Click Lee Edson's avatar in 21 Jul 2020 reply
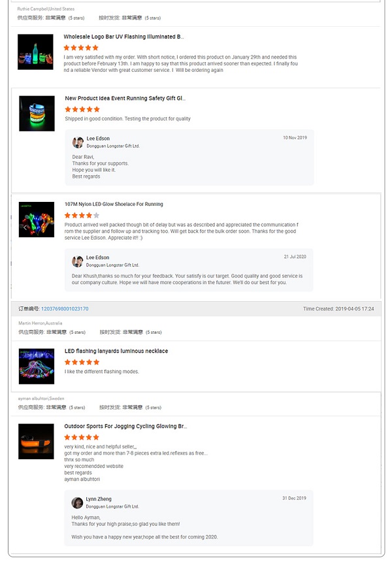Image resolution: width=392 pixels, height=588 pixels. pos(77,261)
